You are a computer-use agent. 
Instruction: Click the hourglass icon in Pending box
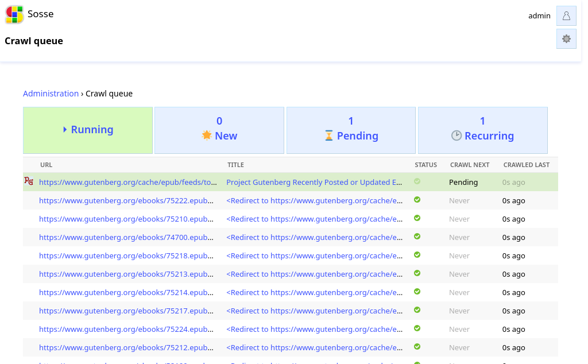click(329, 135)
